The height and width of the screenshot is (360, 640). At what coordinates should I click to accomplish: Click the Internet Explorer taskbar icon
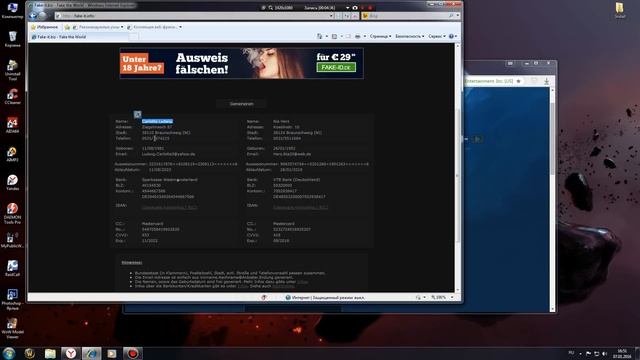click(x=91, y=353)
